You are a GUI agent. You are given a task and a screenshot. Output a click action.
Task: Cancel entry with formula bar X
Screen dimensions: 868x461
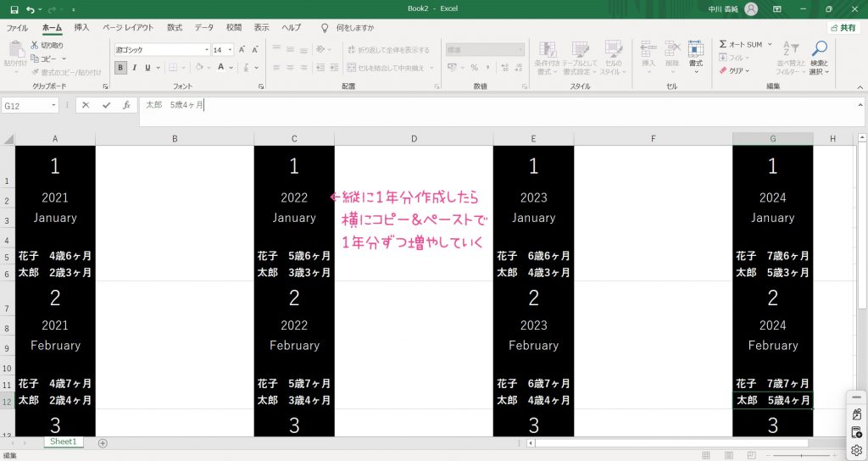coord(86,105)
